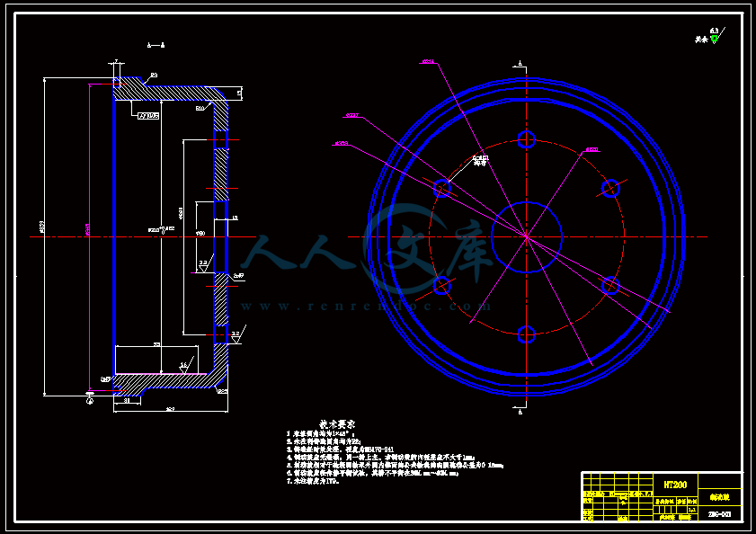Click the green surface roughness symbol top-right
This screenshot has width=756, height=534.
714,39
